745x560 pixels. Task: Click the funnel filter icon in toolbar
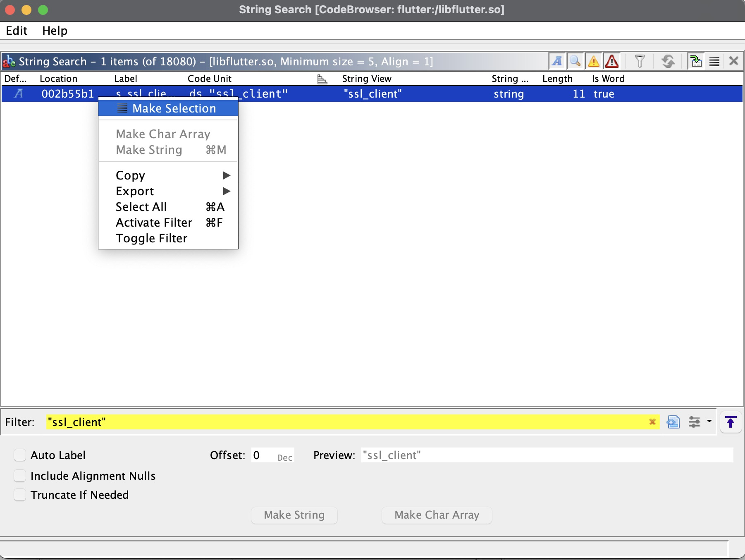coord(640,61)
